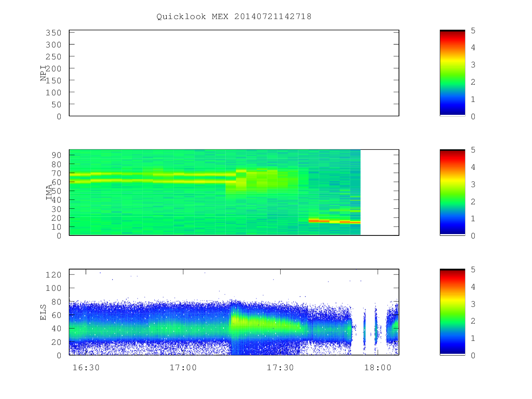Click the upper yellow band near IMA 68
The width and height of the screenshot is (532, 399).
[x=152, y=174]
